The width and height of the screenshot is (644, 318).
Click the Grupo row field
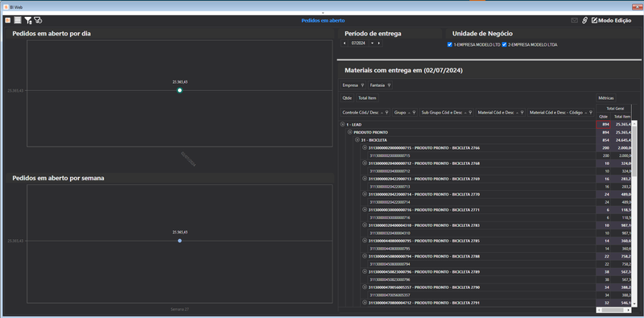[x=405, y=112]
